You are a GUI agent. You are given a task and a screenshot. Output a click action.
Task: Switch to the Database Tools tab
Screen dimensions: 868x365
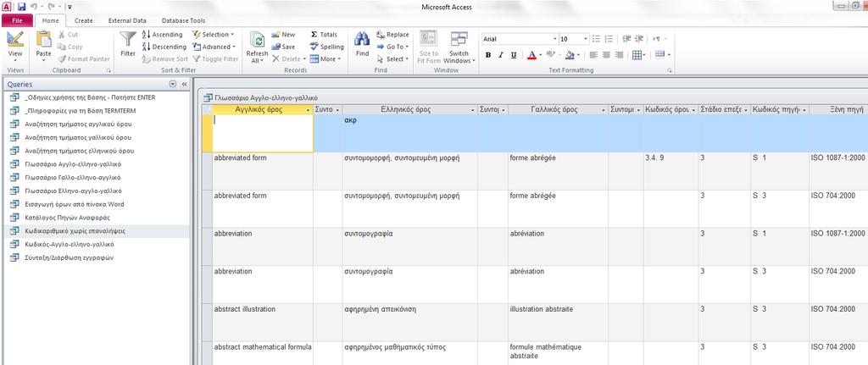[x=183, y=20]
